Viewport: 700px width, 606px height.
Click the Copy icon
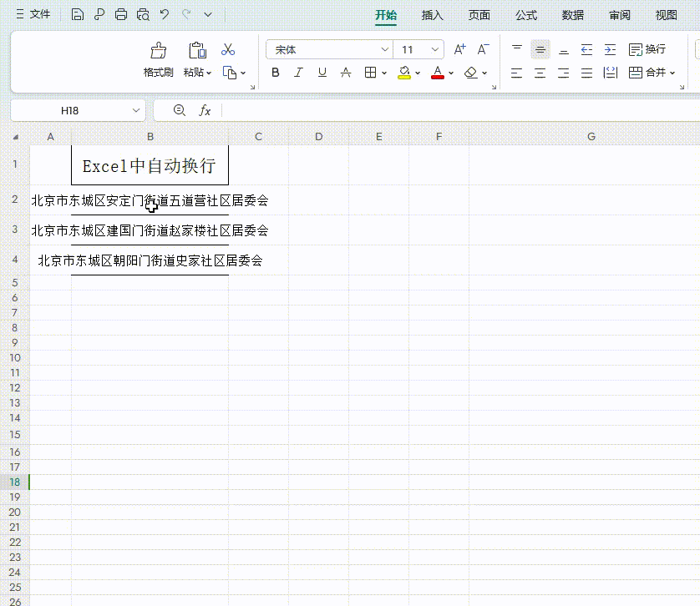(230, 73)
